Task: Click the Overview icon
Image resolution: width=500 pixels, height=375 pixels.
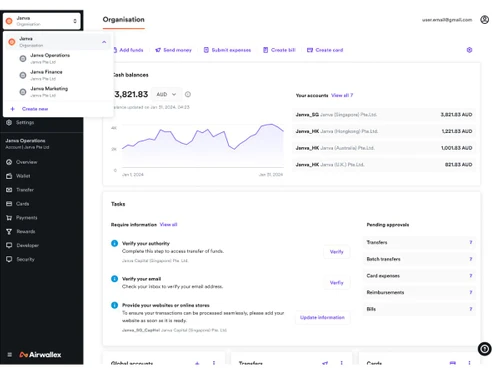Action: [x=9, y=162]
